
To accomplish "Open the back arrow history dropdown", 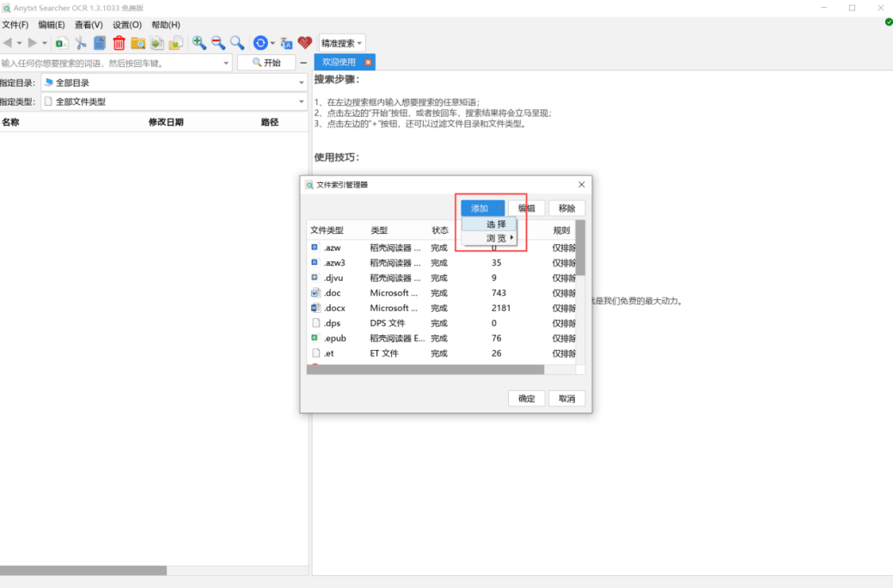I will pyautogui.click(x=19, y=43).
